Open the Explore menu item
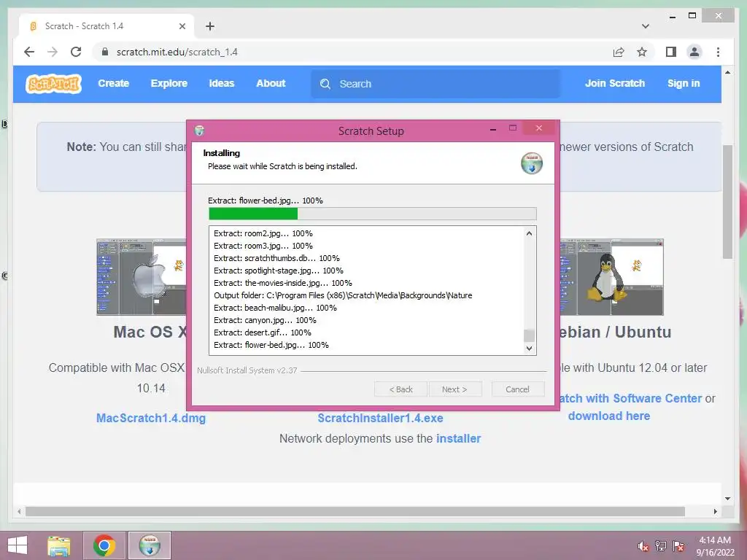The width and height of the screenshot is (747, 560). (x=169, y=83)
